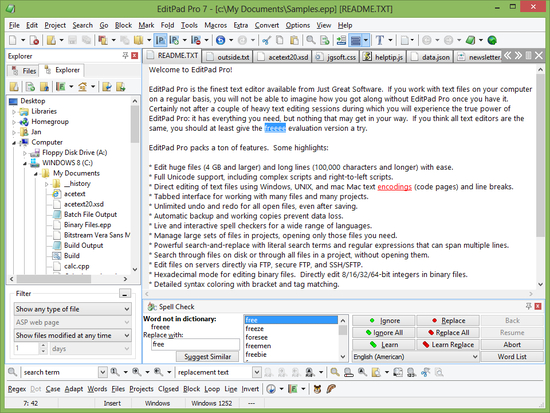Switch to the jgsoft.css tab
This screenshot has width=550, height=413.
click(336, 57)
